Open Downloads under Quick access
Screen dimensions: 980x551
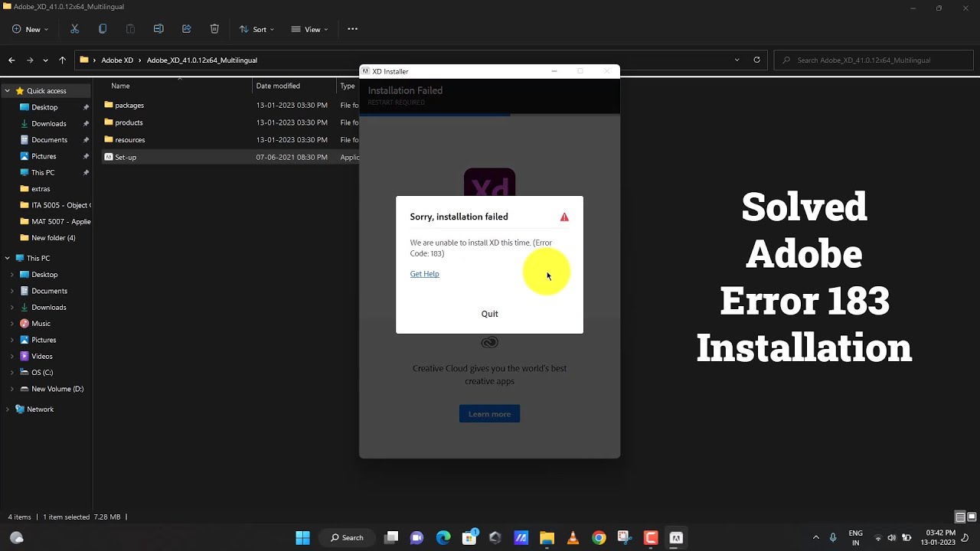coord(48,123)
